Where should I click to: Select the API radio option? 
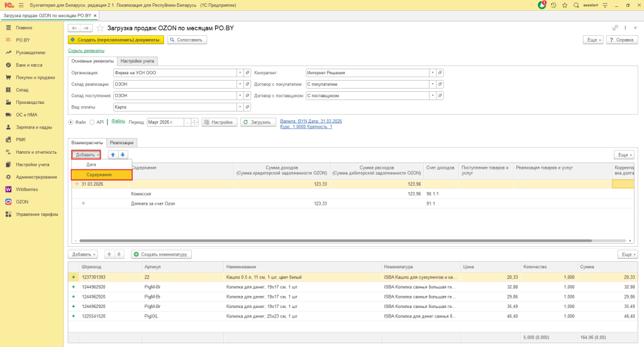pyautogui.click(x=92, y=122)
